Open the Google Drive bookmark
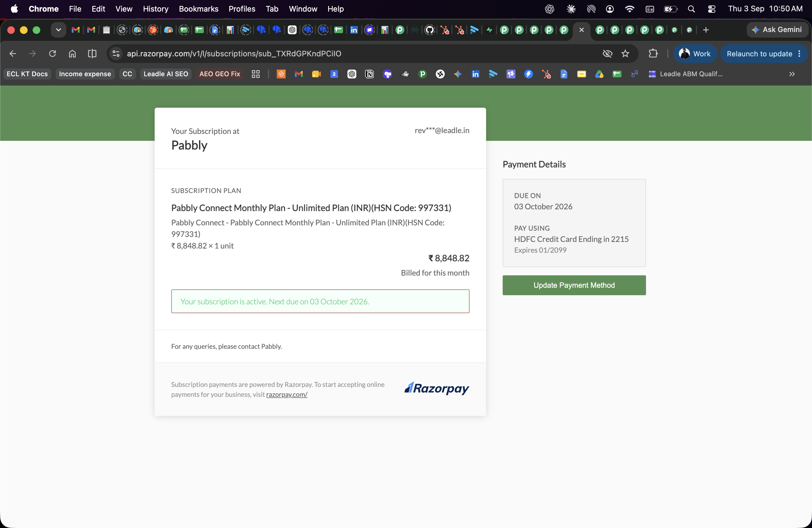 pos(599,74)
